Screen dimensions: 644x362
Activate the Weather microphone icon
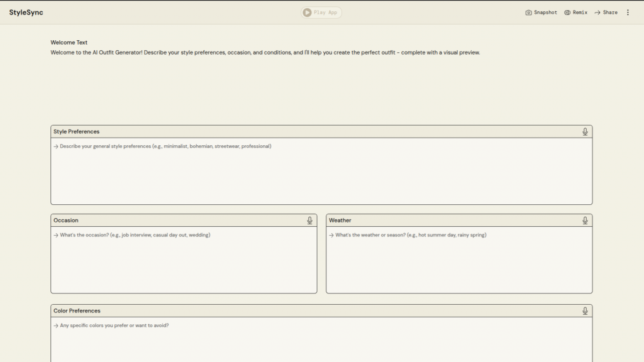coord(585,221)
